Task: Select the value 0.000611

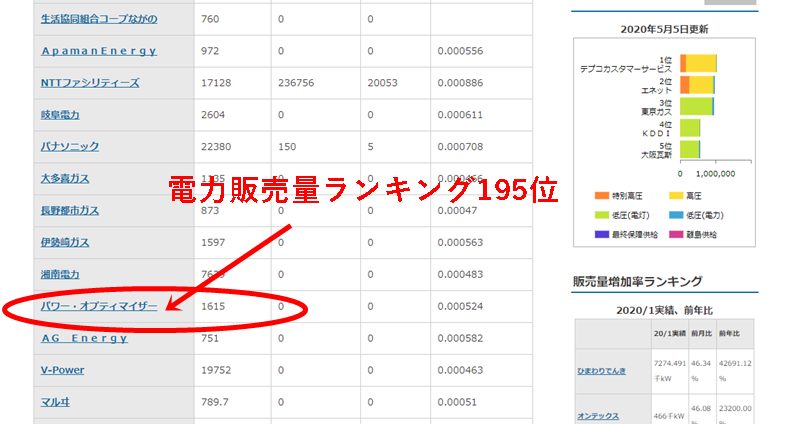Action: tap(460, 115)
